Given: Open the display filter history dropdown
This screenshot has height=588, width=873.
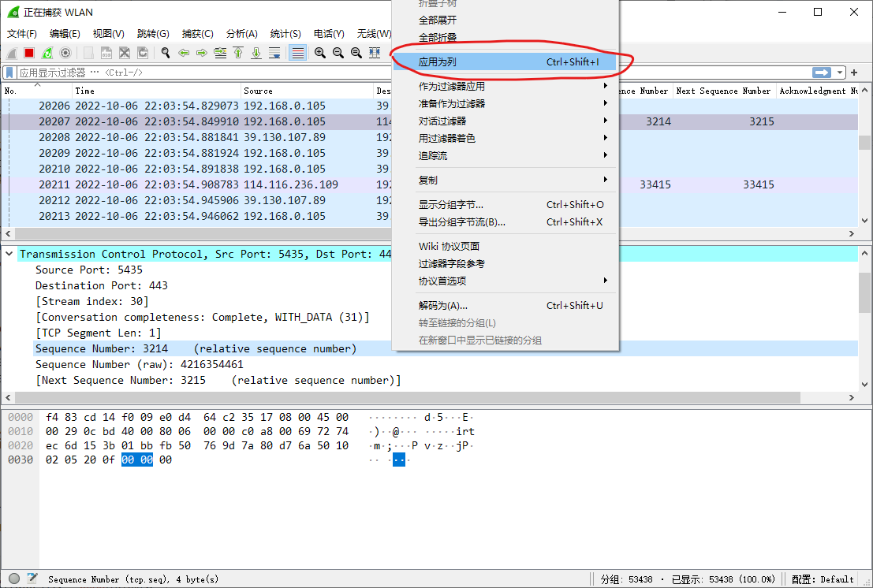Looking at the screenshot, I should click(841, 73).
